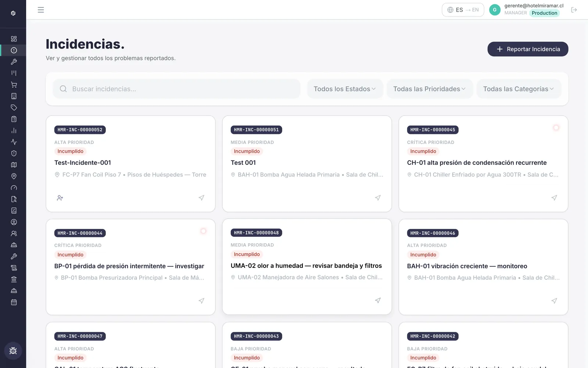Click the logout icon beside the user email

point(574,10)
